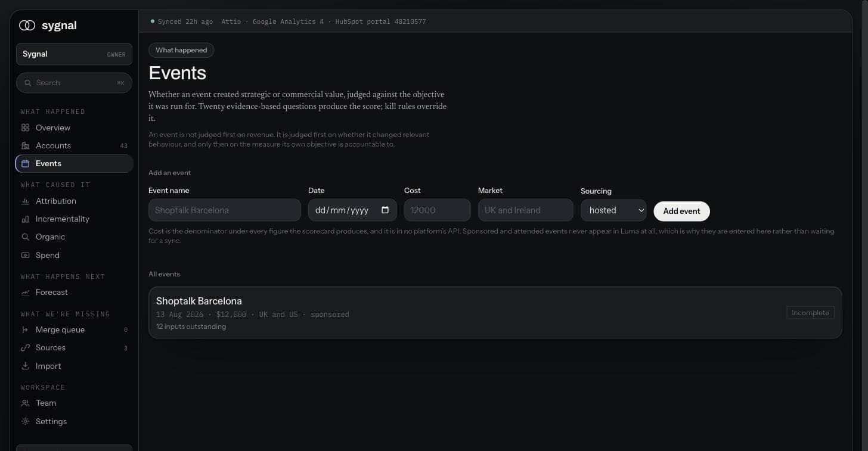
Task: Click the Accounts count badge 43
Action: click(123, 146)
